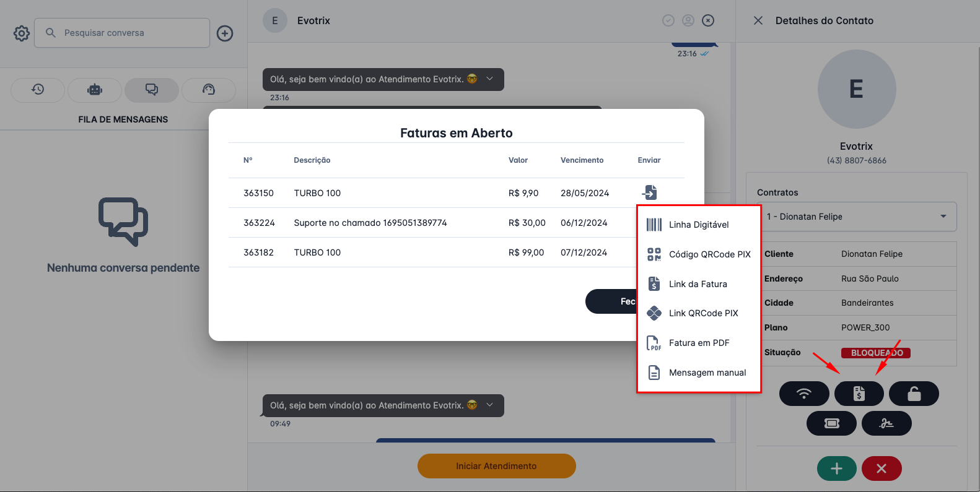Select Link QRCode PIX menu entry
The width and height of the screenshot is (980, 492).
(x=699, y=313)
